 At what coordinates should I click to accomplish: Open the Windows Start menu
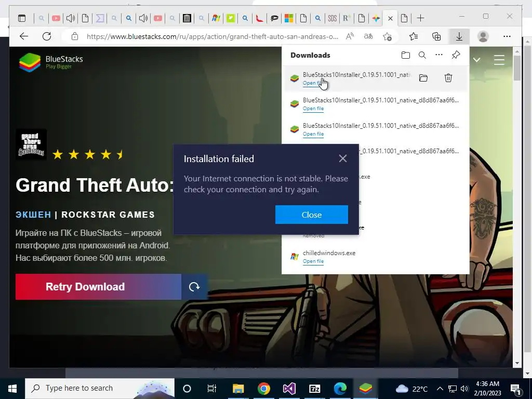pos(12,389)
